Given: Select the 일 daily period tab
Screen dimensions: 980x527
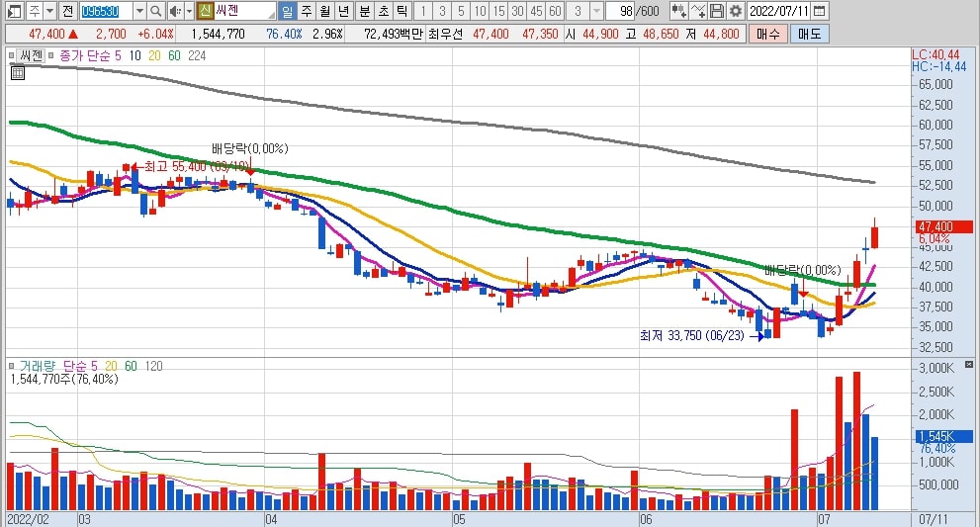Looking at the screenshot, I should [x=287, y=11].
